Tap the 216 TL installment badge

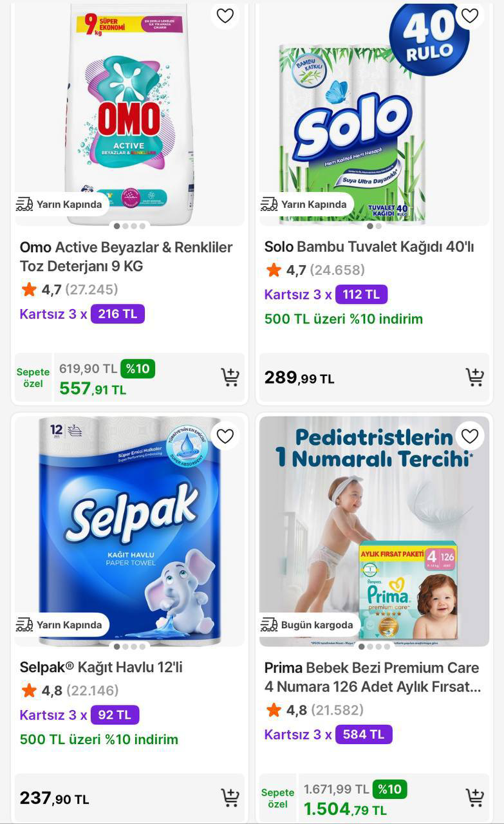pyautogui.click(x=117, y=314)
